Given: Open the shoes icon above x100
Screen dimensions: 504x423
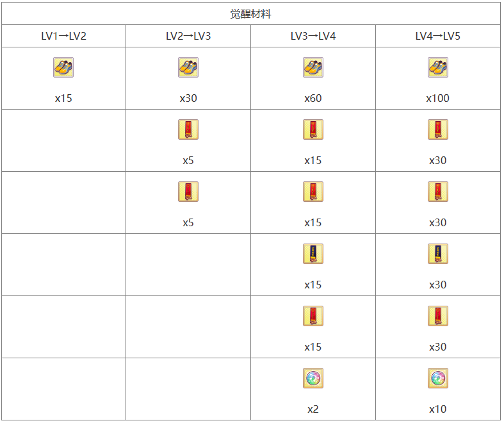Looking at the screenshot, I should coord(438,67).
